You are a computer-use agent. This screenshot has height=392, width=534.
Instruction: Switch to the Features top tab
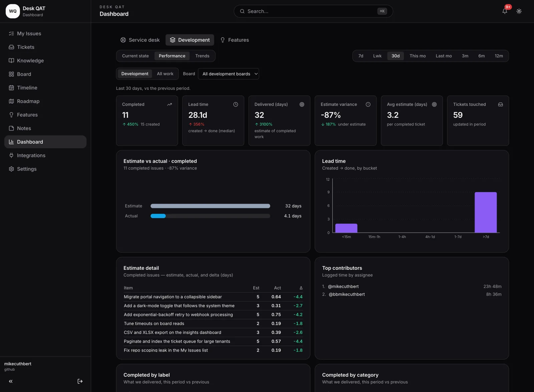(235, 40)
